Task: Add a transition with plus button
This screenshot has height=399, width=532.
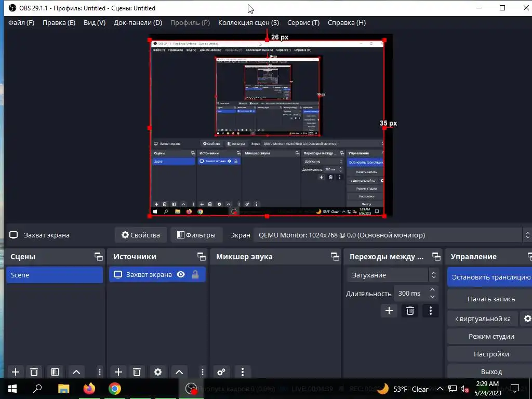Action: 389,311
